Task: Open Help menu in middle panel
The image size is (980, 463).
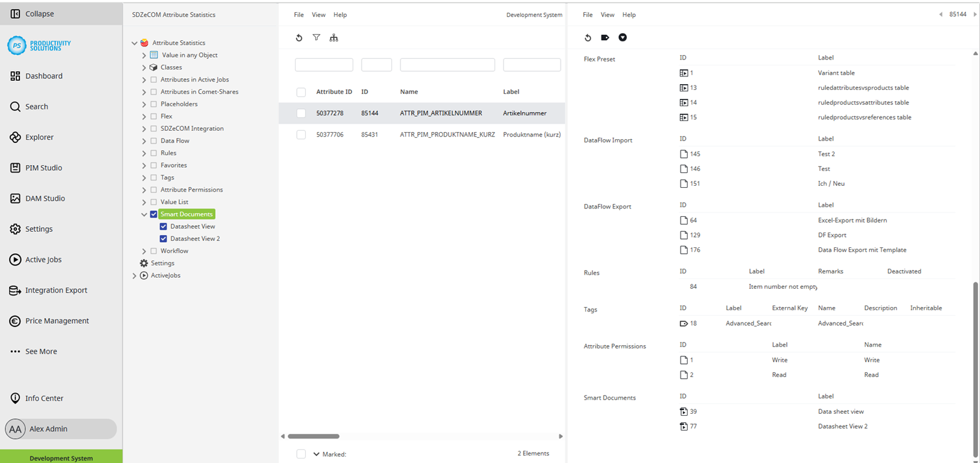Action: [340, 14]
